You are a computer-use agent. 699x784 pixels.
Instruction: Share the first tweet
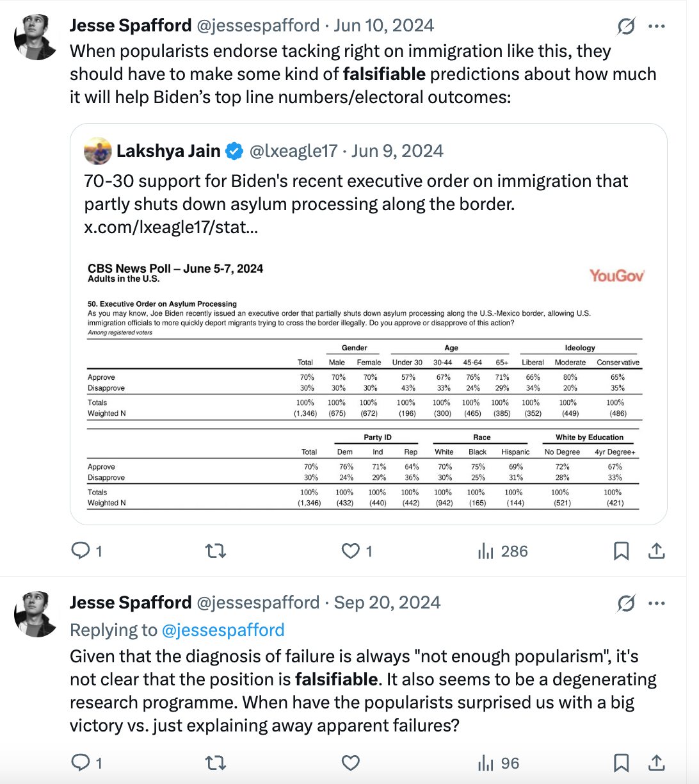pyautogui.click(x=657, y=551)
